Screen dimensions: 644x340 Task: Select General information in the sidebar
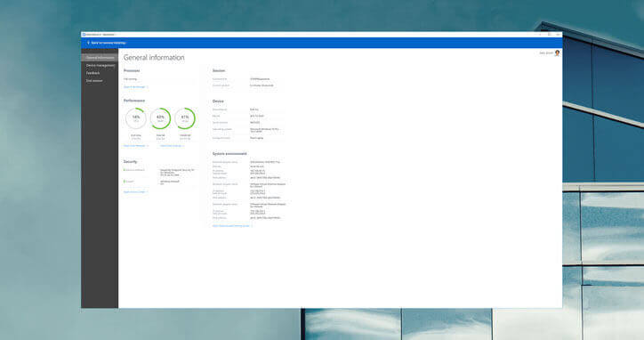(x=100, y=58)
